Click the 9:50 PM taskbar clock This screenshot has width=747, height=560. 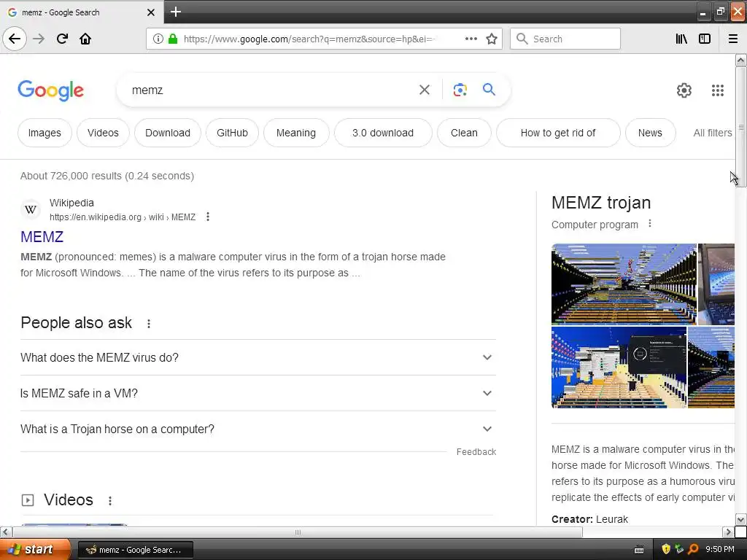click(719, 549)
